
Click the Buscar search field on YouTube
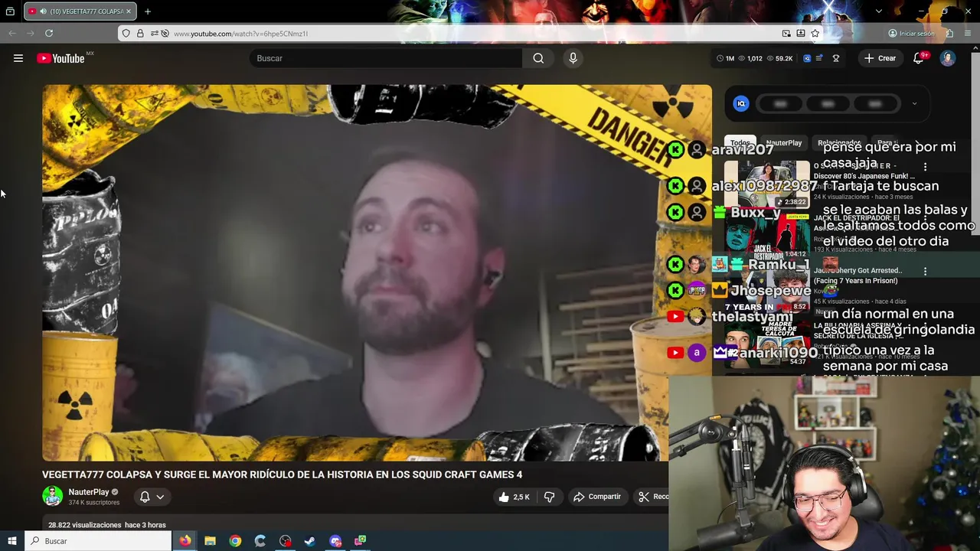click(385, 58)
